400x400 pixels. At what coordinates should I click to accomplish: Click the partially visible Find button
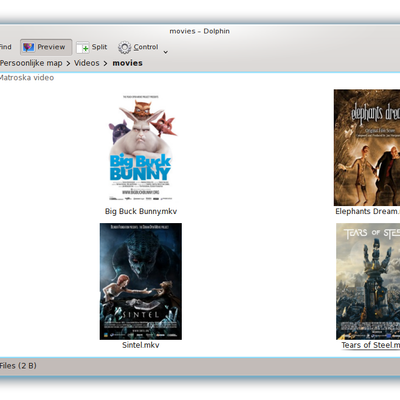tap(6, 47)
